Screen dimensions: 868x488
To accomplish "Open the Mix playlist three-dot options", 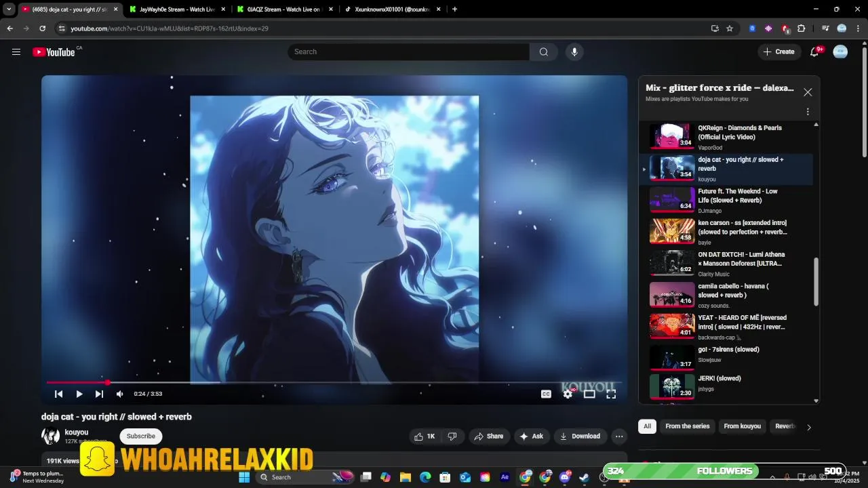I will (x=808, y=112).
